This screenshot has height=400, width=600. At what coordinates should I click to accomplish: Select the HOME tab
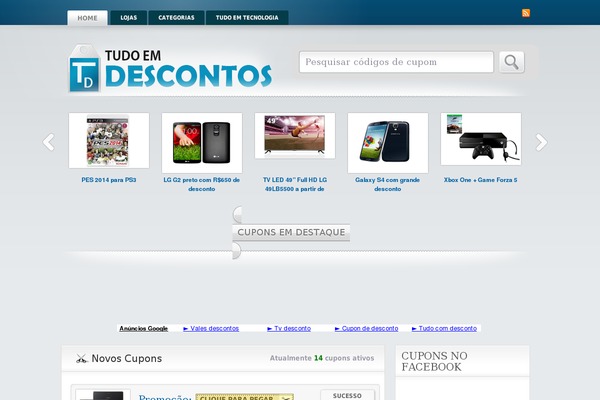click(87, 18)
